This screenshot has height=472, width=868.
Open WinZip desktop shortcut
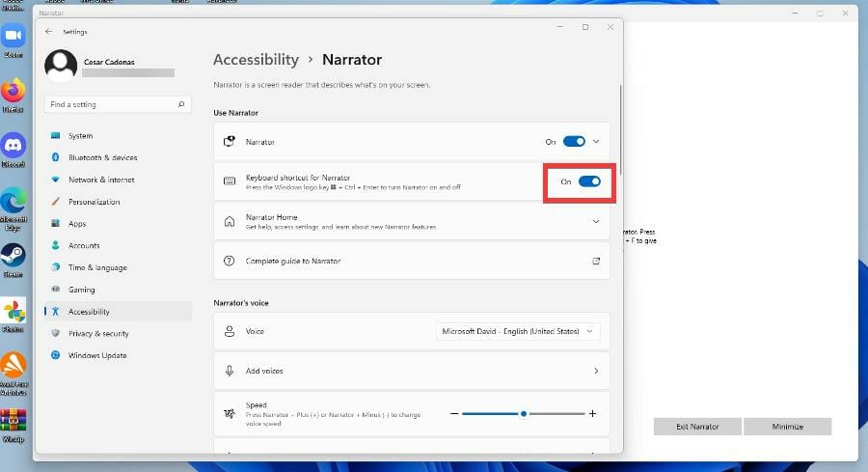(14, 426)
